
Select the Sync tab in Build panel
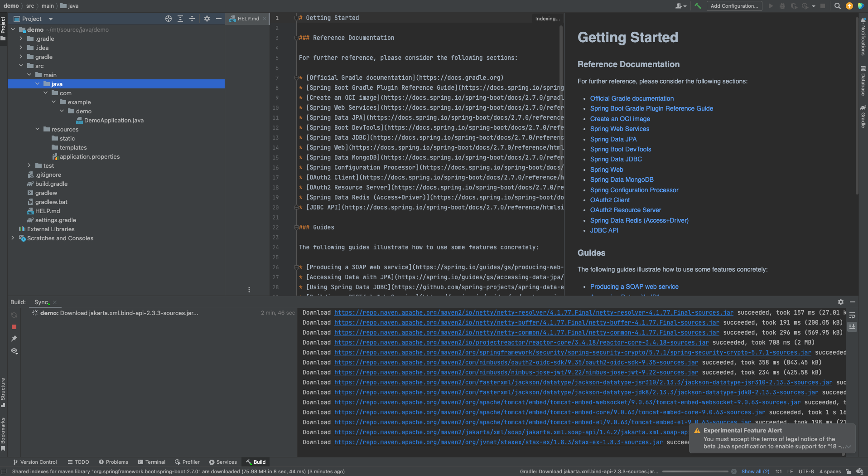42,302
